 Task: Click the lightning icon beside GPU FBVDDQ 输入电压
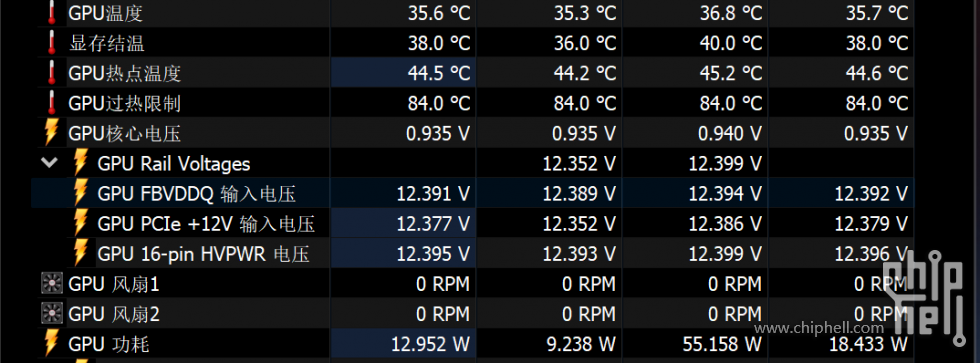click(80, 193)
